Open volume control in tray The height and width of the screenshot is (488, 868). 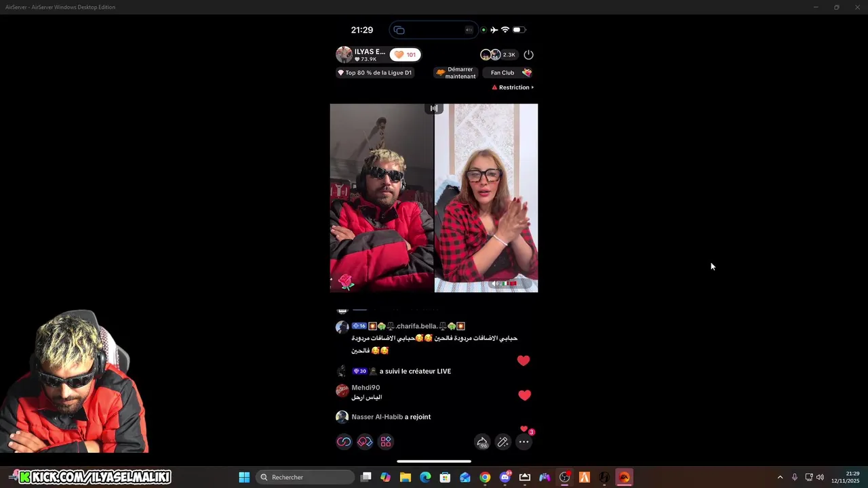coord(821,477)
